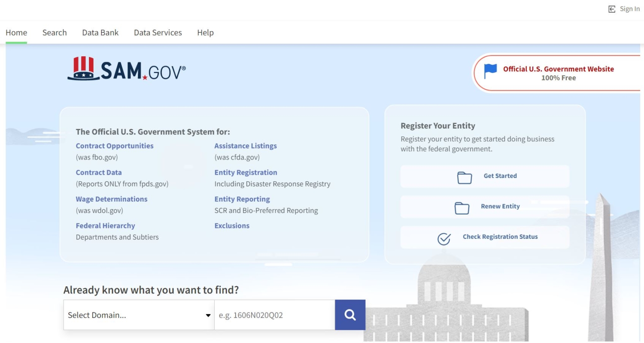Click the blue flag icon

tap(490, 71)
